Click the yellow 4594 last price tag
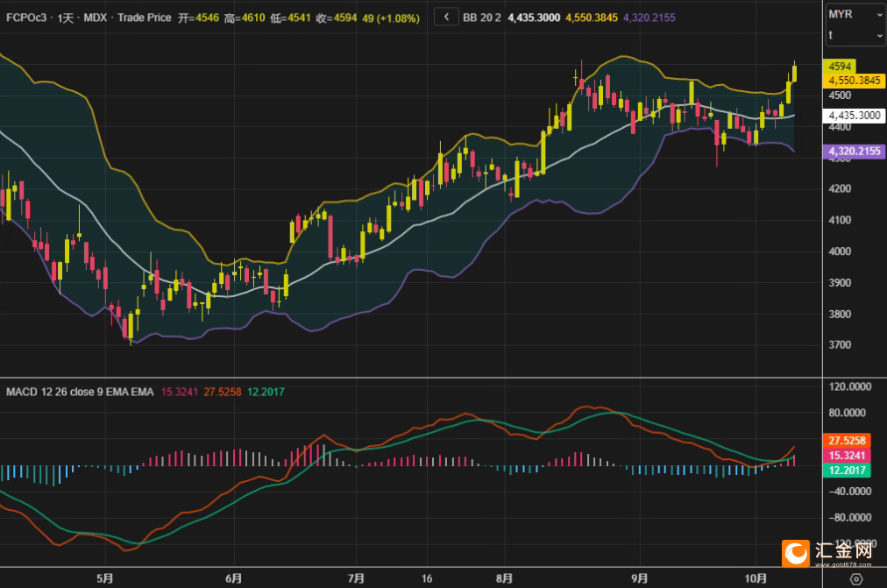887x588 pixels. [841, 67]
